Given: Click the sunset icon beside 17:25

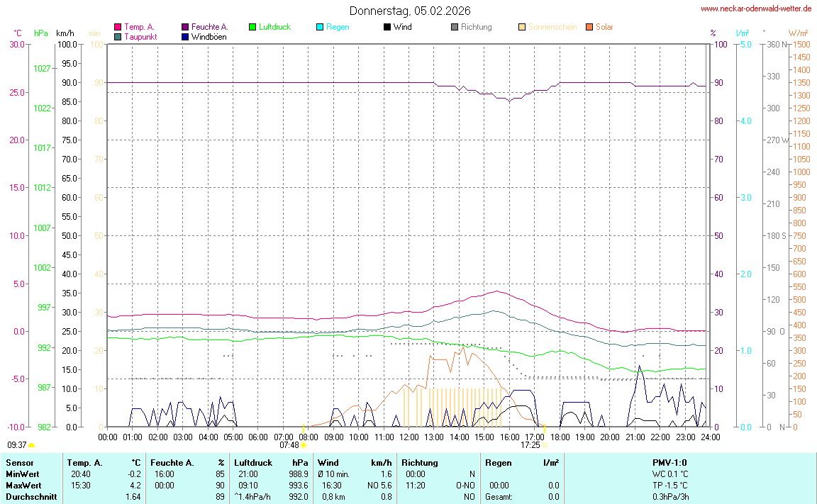Looking at the screenshot, I should coord(545,445).
